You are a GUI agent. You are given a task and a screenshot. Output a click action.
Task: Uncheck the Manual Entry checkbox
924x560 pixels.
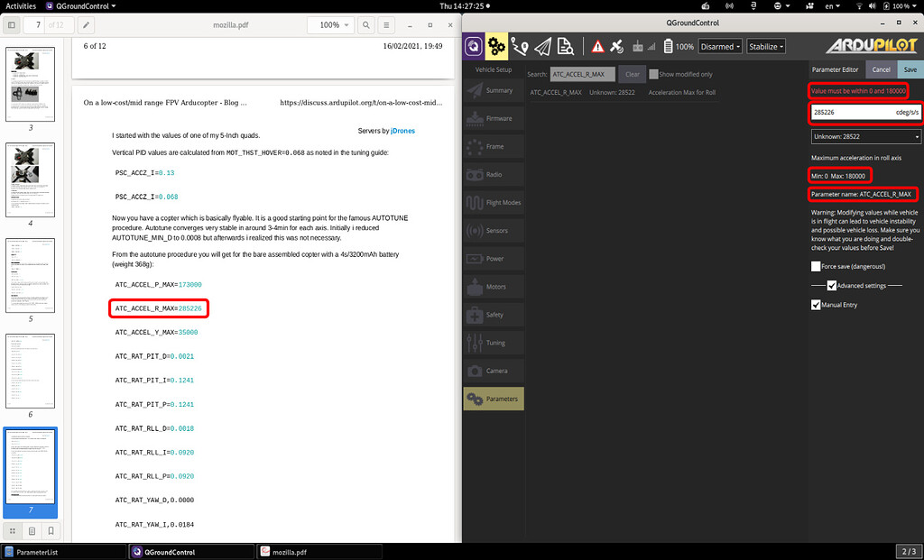816,304
